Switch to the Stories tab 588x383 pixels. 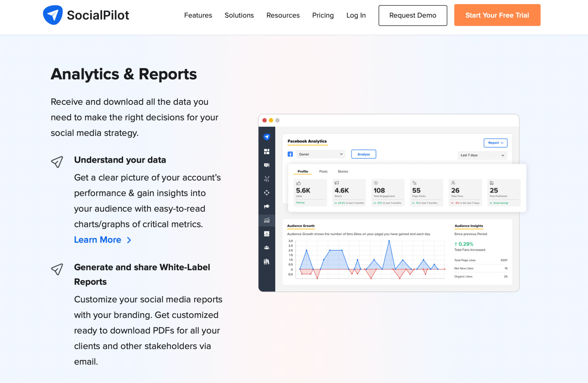click(343, 171)
